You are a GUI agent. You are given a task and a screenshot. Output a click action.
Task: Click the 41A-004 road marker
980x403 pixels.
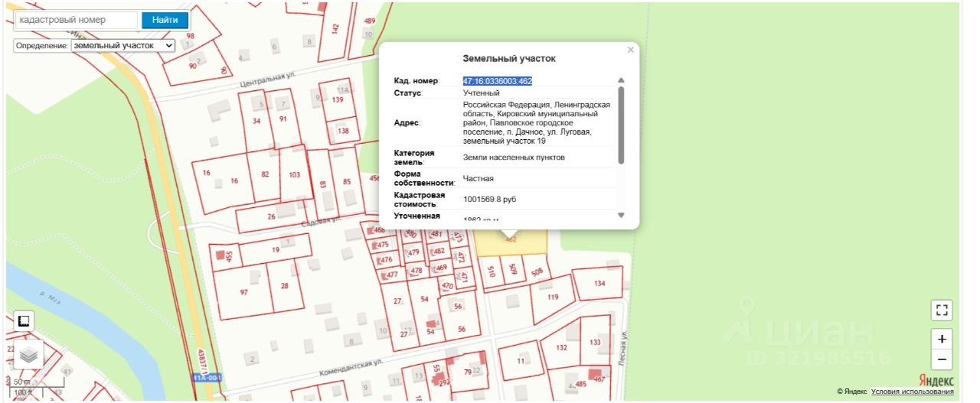point(206,379)
